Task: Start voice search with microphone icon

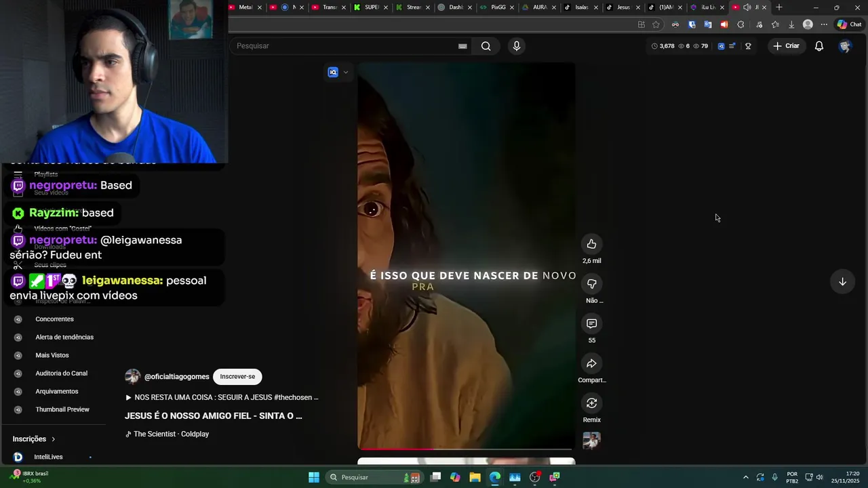Action: click(x=517, y=46)
